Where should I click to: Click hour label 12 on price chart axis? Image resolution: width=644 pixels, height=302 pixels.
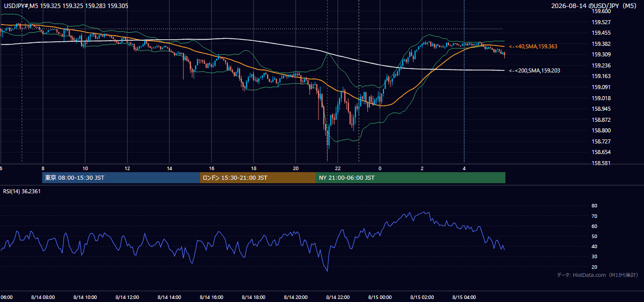[x=127, y=168]
